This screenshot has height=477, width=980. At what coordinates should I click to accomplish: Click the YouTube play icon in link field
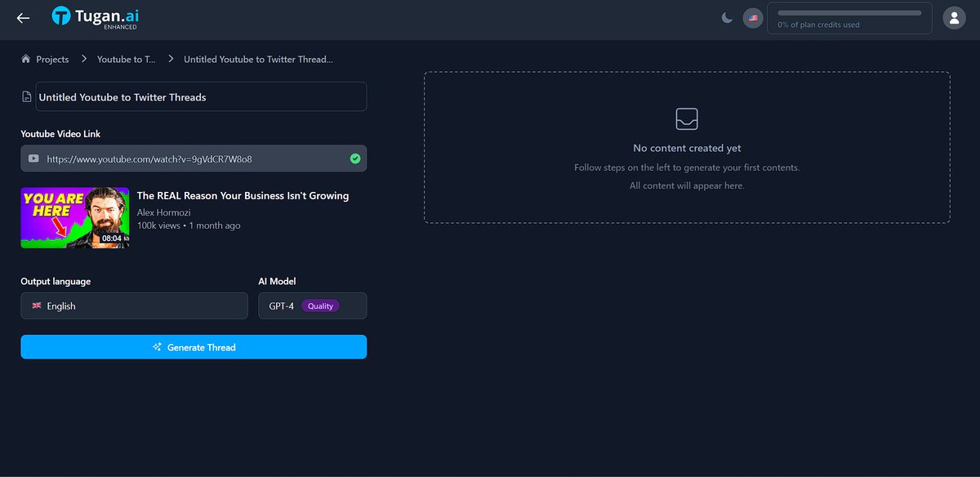pyautogui.click(x=33, y=158)
